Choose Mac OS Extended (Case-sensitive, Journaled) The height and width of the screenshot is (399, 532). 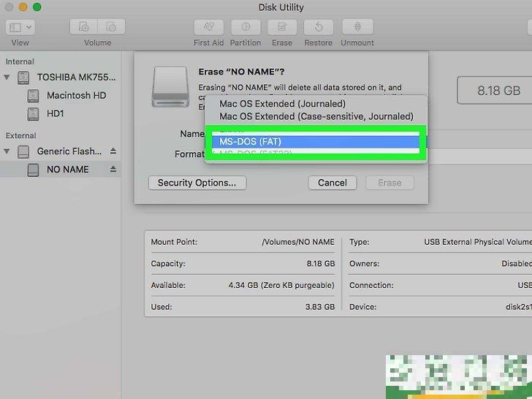coord(316,116)
